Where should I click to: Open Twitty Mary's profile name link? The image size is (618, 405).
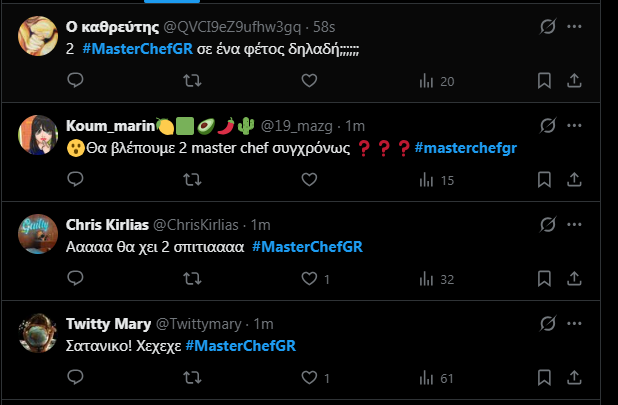pyautogui.click(x=109, y=324)
